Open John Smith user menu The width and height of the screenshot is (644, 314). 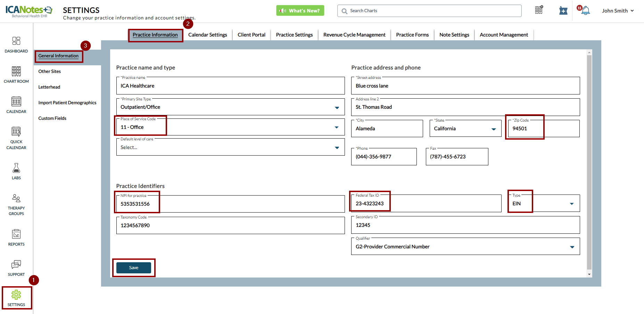(x=618, y=11)
